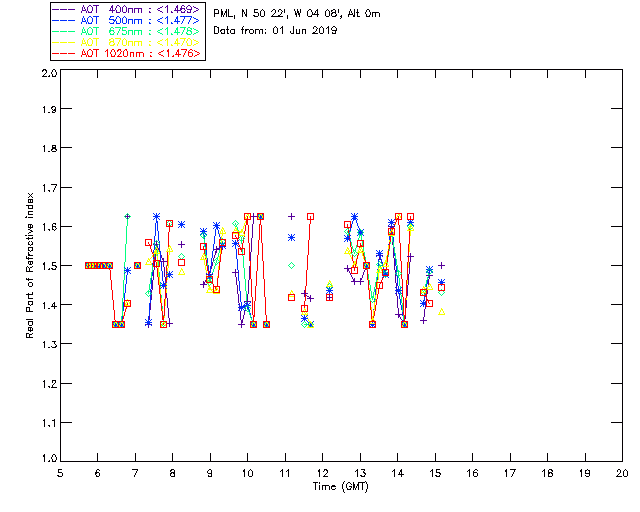This screenshot has width=640, height=512.
Task: Click the 20 tick label on time axis
Action: click(622, 473)
